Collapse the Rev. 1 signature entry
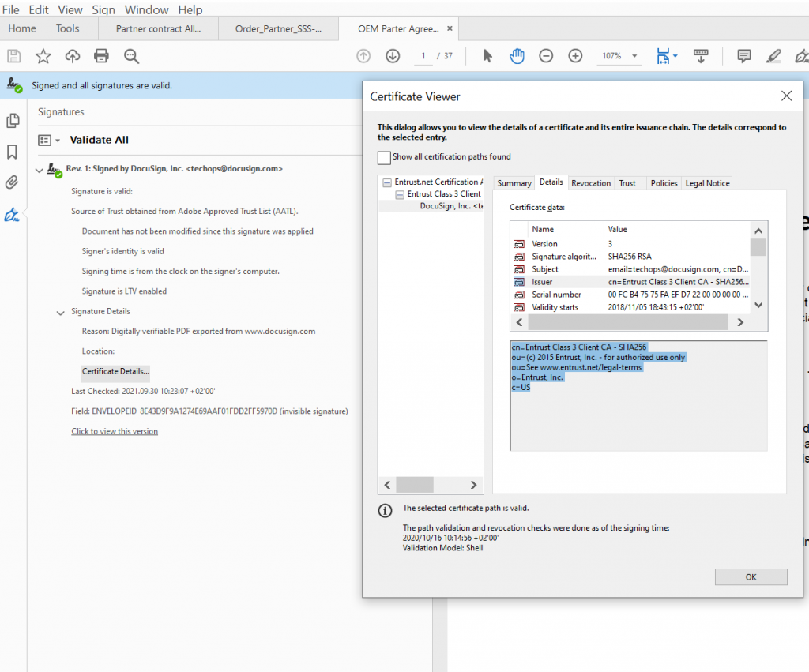The height and width of the screenshot is (672, 809). click(40, 170)
